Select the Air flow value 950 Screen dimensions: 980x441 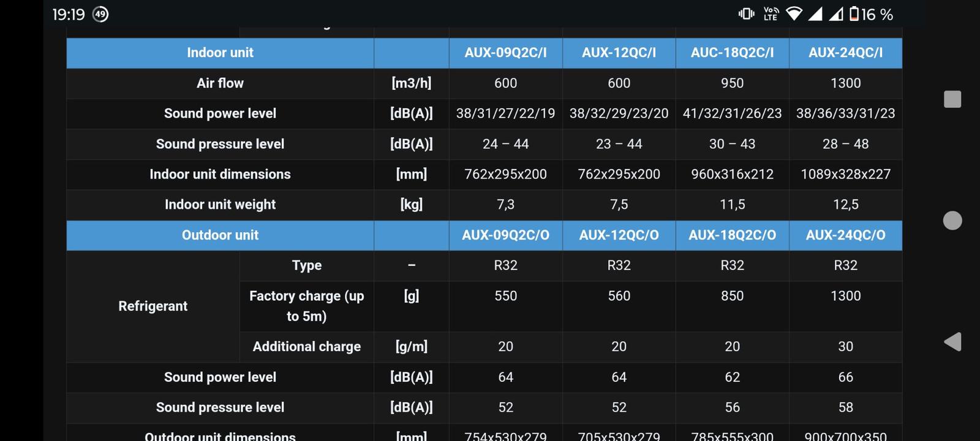pyautogui.click(x=732, y=83)
